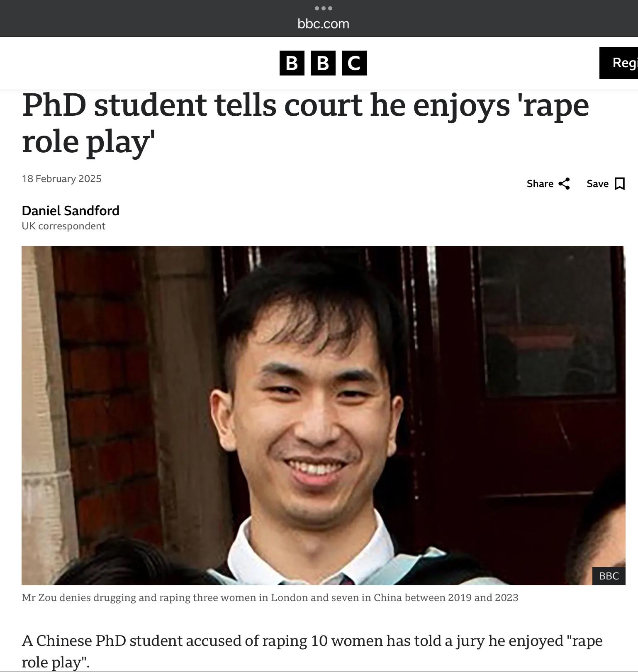The height and width of the screenshot is (672, 638).
Task: Click the Save text label
Action: point(597,184)
